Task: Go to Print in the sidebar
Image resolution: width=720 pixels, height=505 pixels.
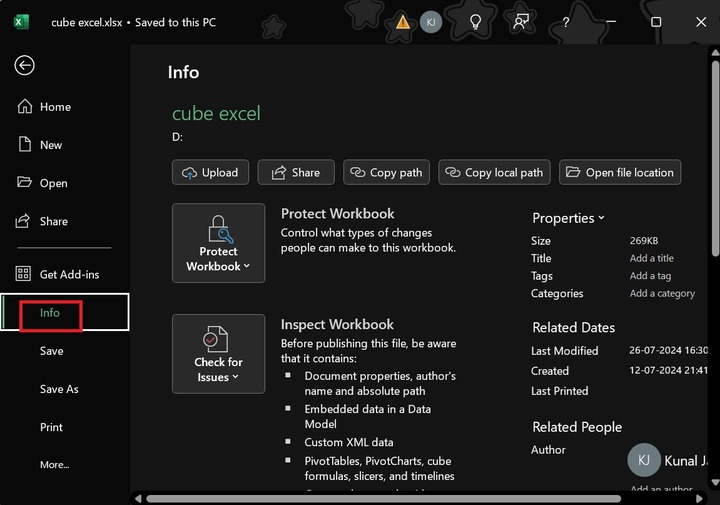Action: (51, 427)
